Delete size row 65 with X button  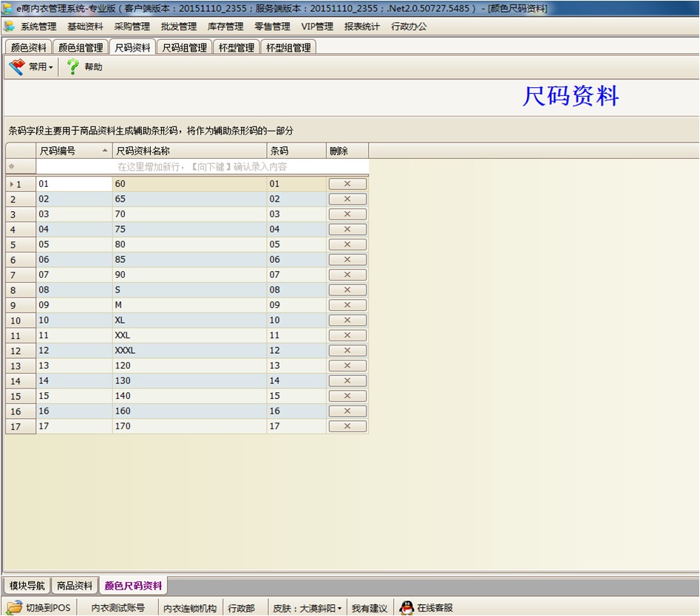coord(347,199)
